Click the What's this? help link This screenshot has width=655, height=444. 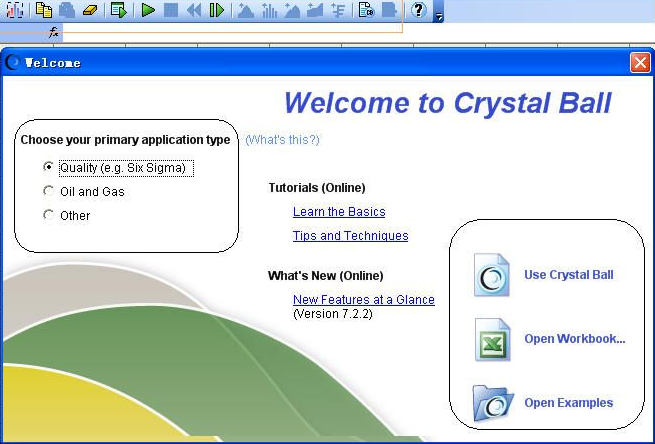pyautogui.click(x=282, y=140)
